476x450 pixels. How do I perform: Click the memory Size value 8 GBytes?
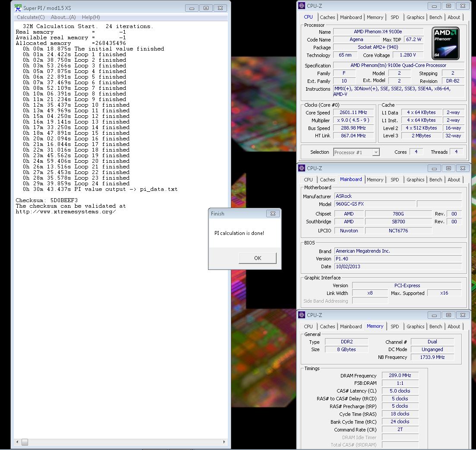tap(347, 349)
